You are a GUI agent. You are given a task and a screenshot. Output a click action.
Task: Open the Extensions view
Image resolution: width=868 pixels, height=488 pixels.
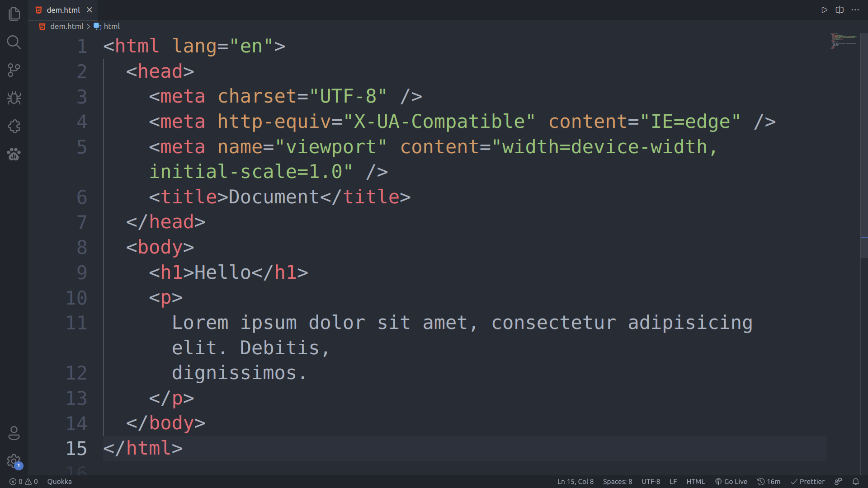coord(14,126)
